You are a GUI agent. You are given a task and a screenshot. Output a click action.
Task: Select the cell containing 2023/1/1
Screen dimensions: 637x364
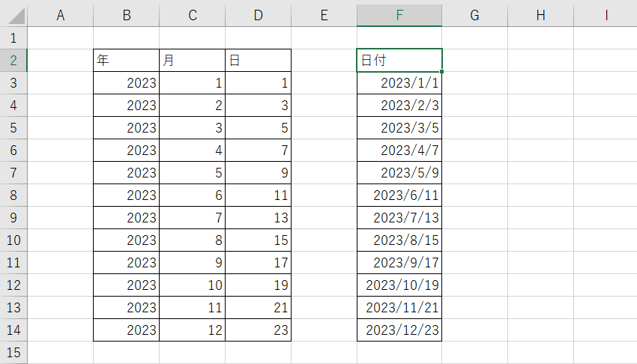click(399, 83)
